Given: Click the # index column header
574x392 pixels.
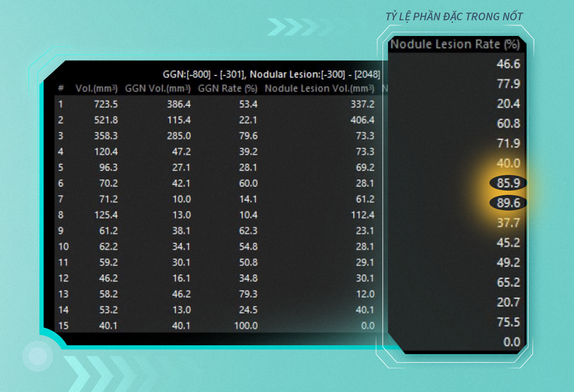Looking at the screenshot, I should coord(61,88).
